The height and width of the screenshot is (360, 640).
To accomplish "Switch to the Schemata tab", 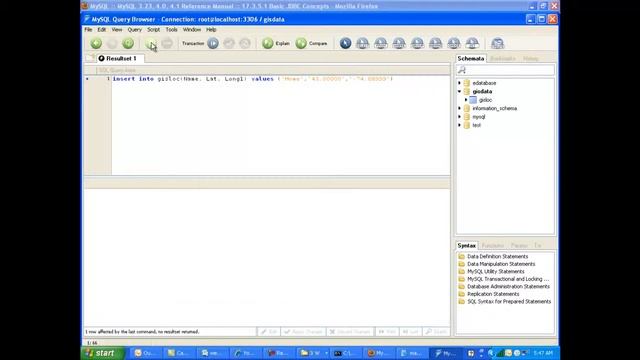I will pos(471,58).
